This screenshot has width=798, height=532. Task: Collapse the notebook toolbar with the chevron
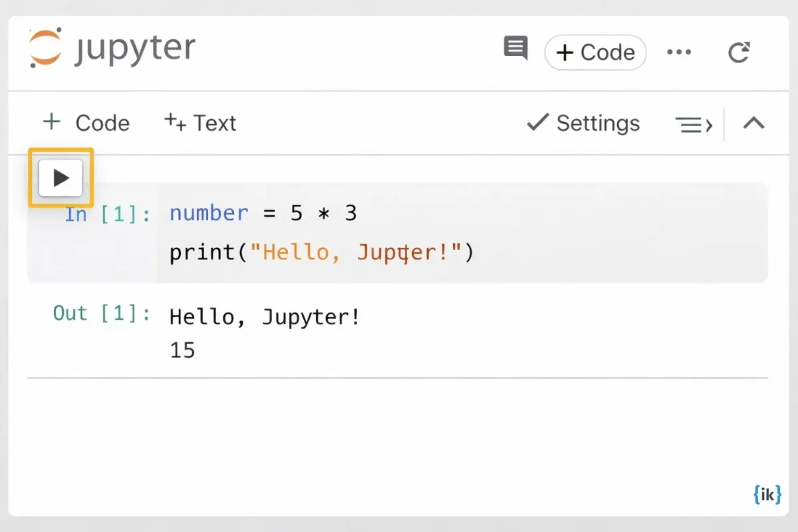[x=753, y=122]
